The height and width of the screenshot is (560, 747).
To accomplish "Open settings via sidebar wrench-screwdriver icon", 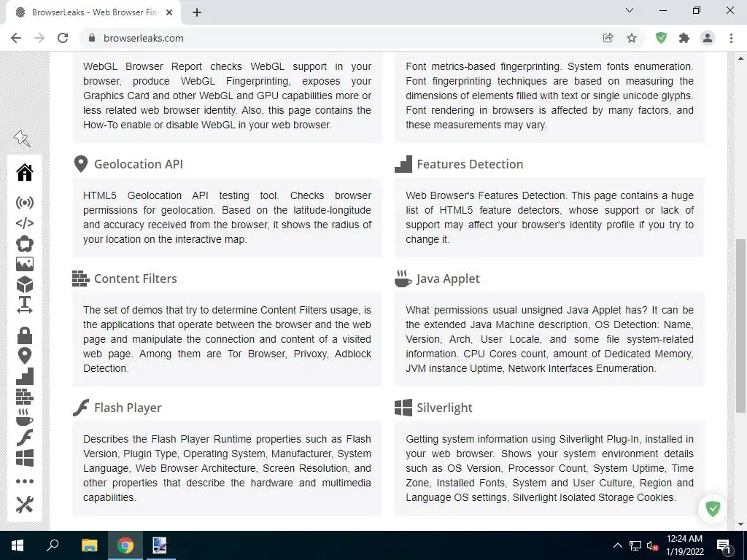I will 25,505.
